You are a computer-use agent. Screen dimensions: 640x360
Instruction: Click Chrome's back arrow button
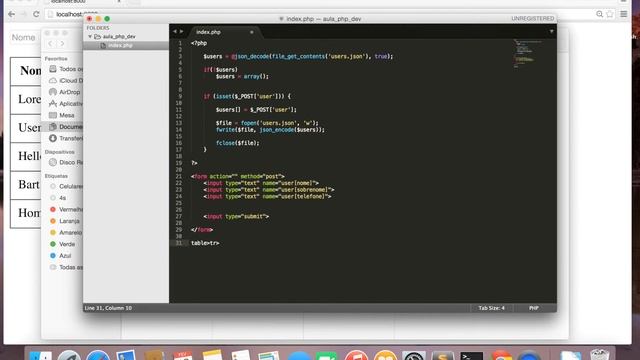[x=11, y=14]
